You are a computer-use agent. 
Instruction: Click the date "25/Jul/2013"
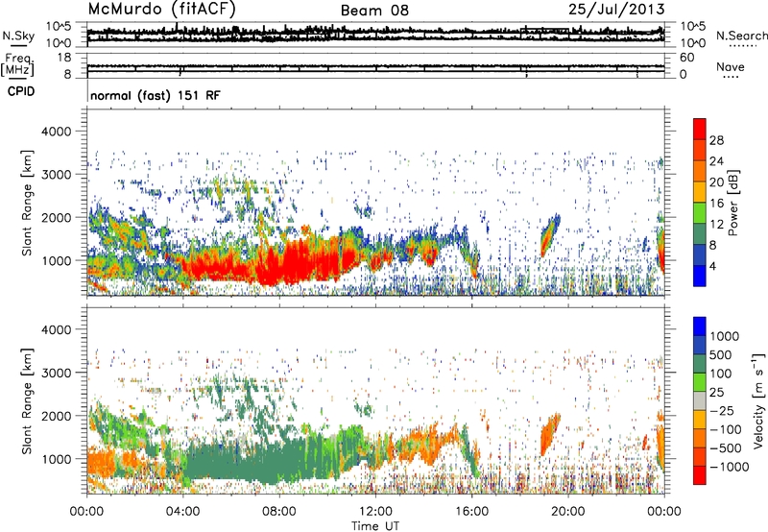616,10
